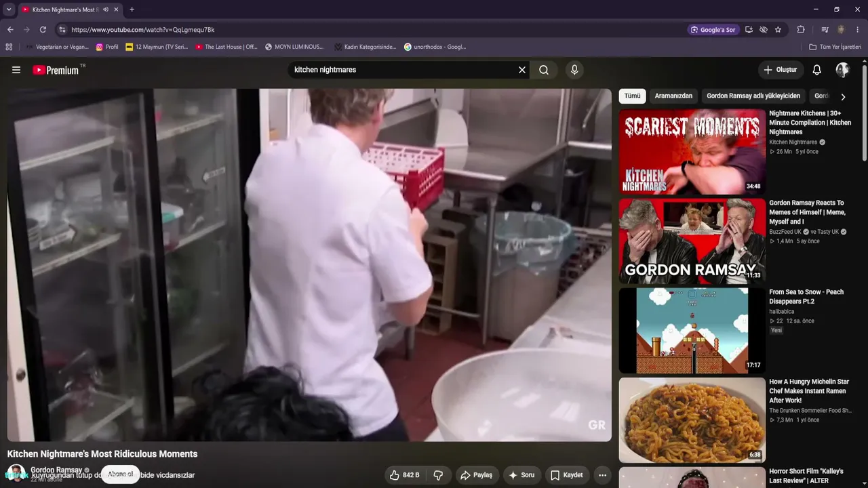Open Gordon Ramsay Reacts To Memes thumbnail

pyautogui.click(x=692, y=241)
